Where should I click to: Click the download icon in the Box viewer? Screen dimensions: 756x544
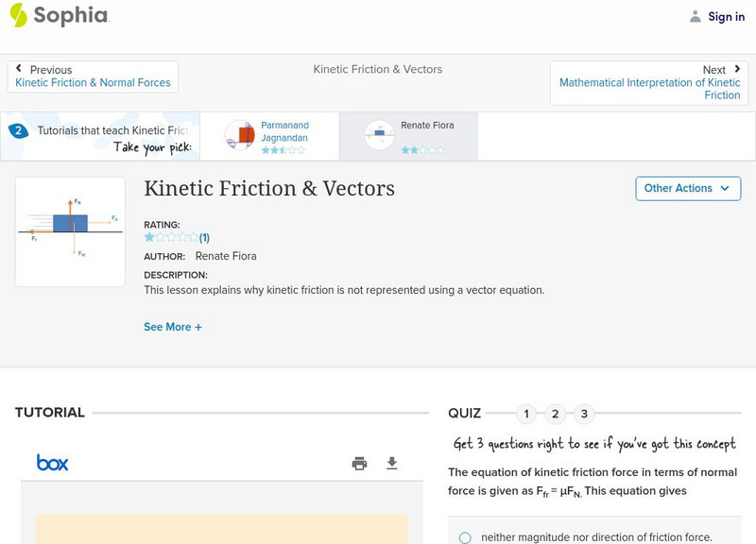pyautogui.click(x=394, y=462)
